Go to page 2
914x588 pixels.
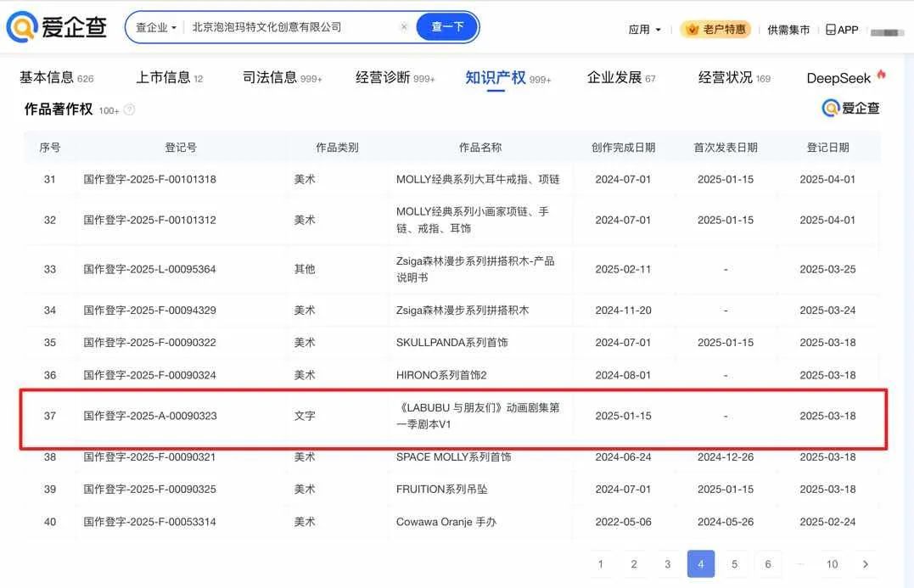pyautogui.click(x=634, y=564)
